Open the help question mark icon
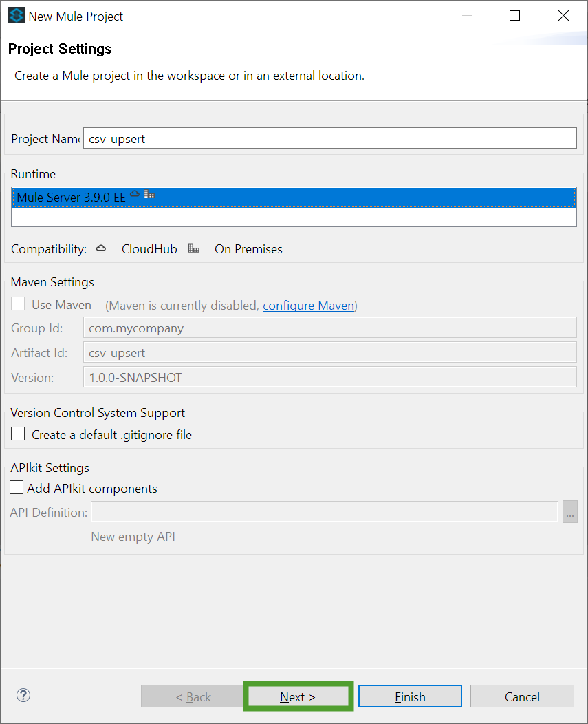 tap(23, 695)
